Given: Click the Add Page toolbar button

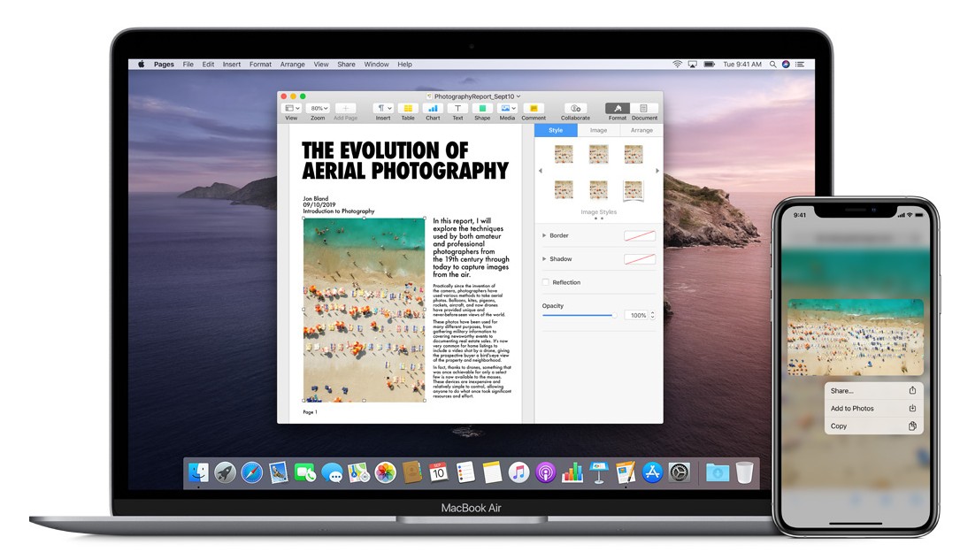Looking at the screenshot, I should coord(345,108).
